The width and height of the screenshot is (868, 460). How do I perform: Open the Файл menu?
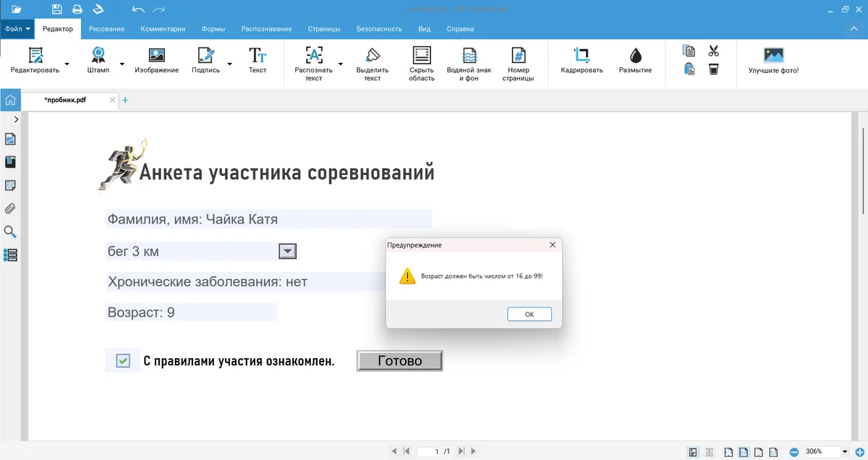[x=17, y=29]
